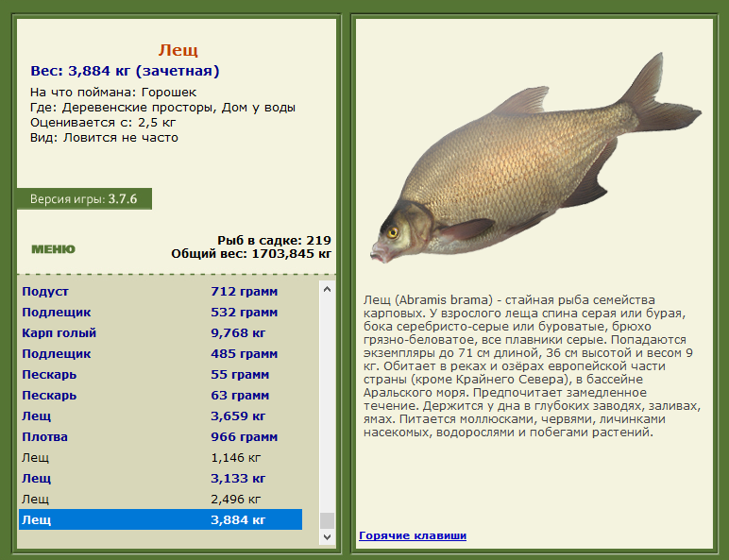
Task: Click the Рыб в садке: 219 text
Action: (274, 241)
